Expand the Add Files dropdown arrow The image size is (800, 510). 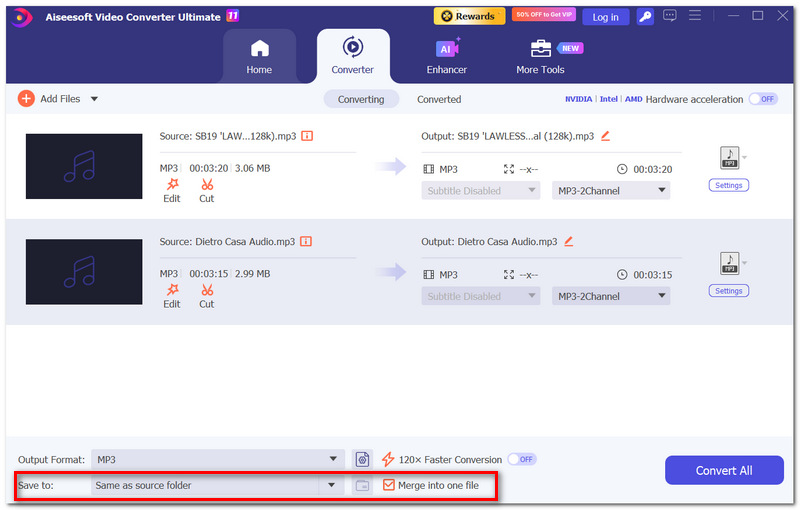(x=94, y=99)
